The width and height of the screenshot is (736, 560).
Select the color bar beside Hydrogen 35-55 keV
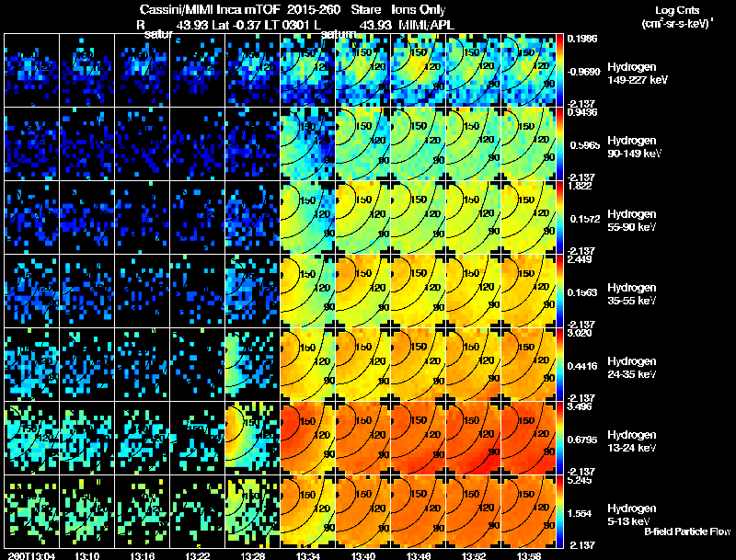(559, 291)
